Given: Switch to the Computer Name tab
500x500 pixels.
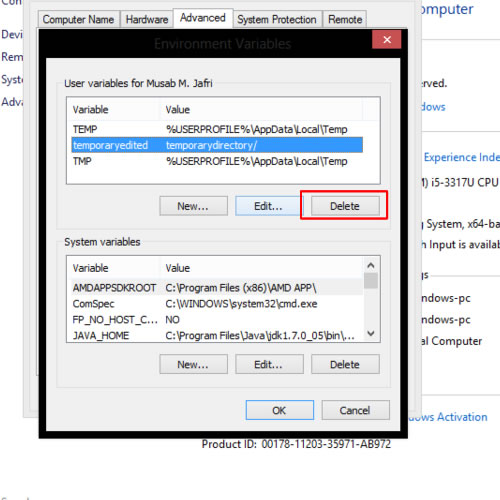Looking at the screenshot, I should [x=78, y=19].
